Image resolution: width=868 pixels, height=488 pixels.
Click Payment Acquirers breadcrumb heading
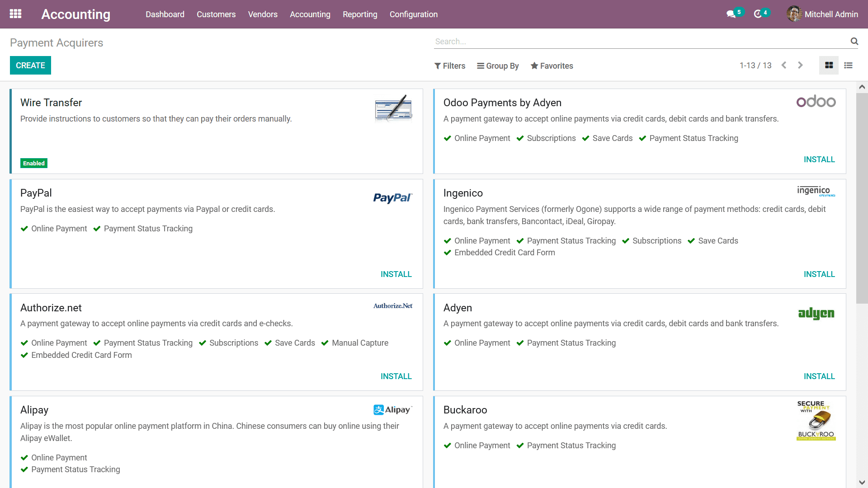(57, 42)
